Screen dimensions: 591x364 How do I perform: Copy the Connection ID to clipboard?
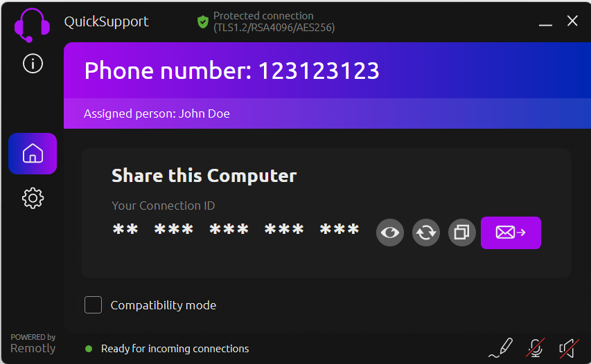pos(462,233)
